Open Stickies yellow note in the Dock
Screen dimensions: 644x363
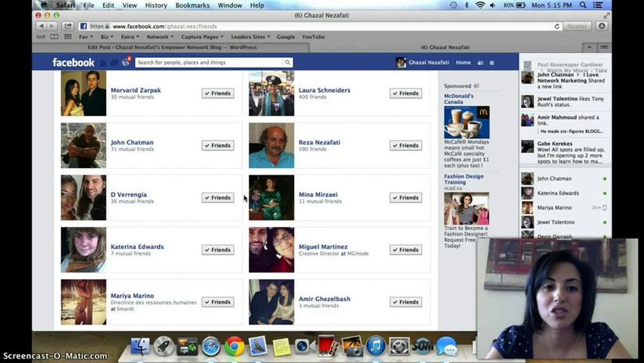point(281,347)
